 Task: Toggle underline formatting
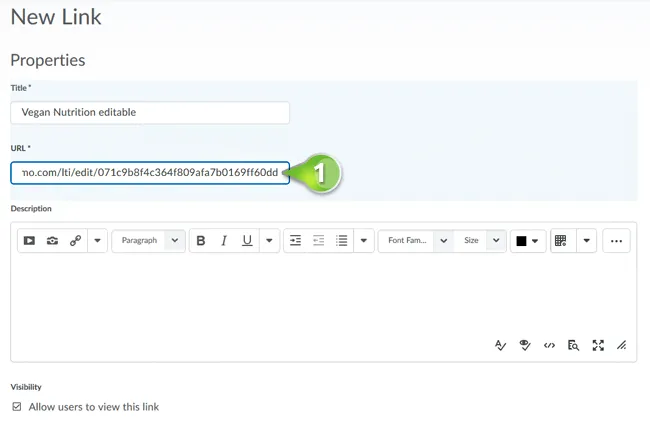click(x=247, y=240)
